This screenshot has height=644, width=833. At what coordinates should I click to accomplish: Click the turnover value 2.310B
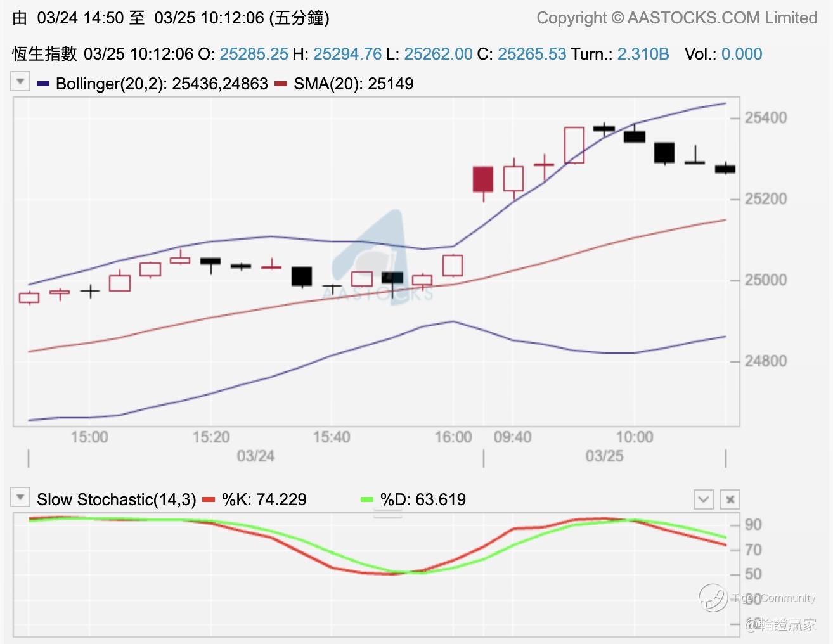point(643,54)
